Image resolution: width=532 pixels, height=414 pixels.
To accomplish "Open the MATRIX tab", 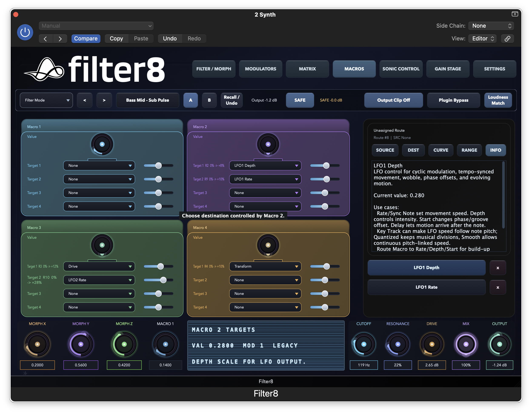I will pyautogui.click(x=307, y=69).
